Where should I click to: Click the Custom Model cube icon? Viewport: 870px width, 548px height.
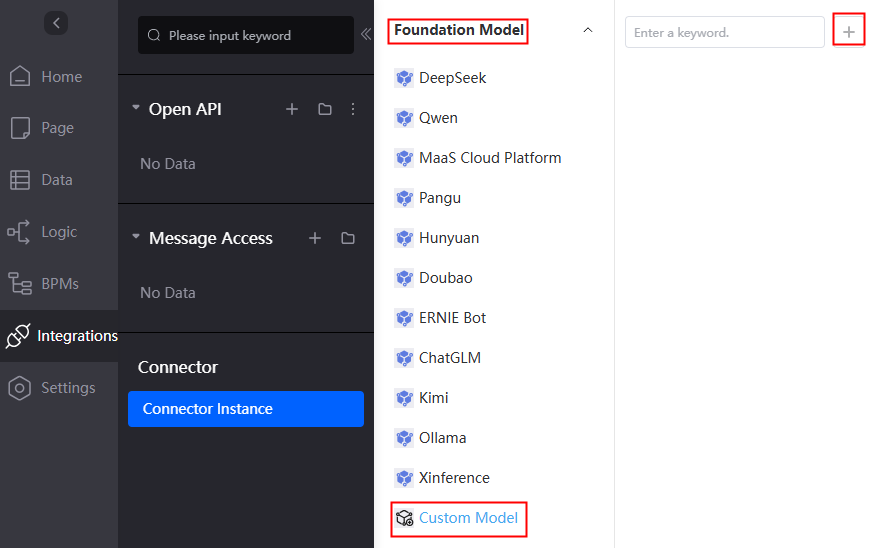point(404,518)
